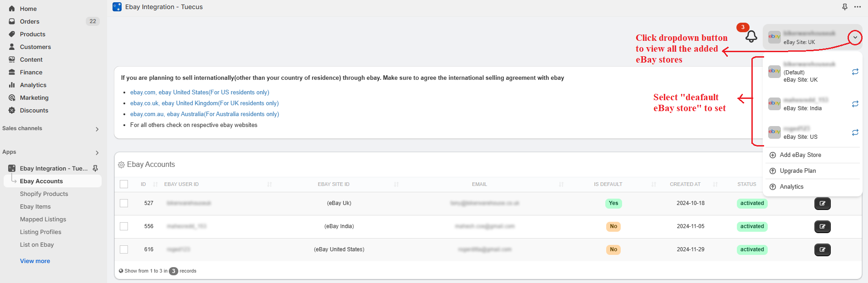Open Analytics in store dropdown

[x=791, y=187]
